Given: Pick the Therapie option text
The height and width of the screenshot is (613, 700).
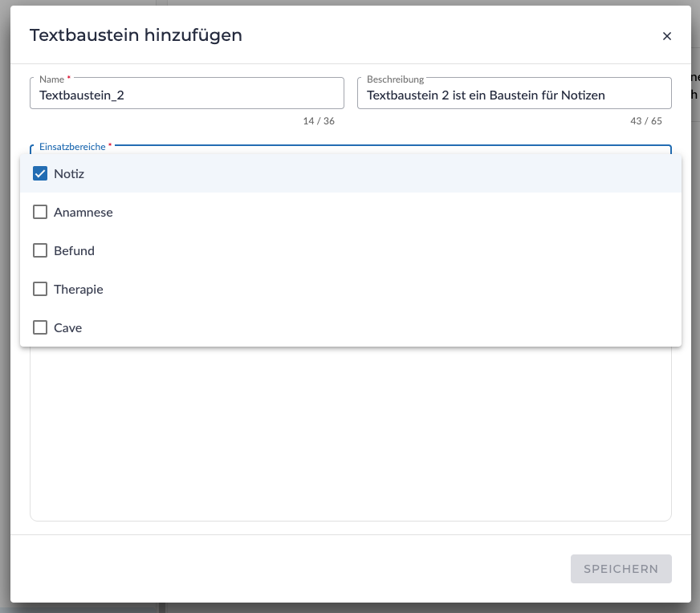Looking at the screenshot, I should click(79, 290).
